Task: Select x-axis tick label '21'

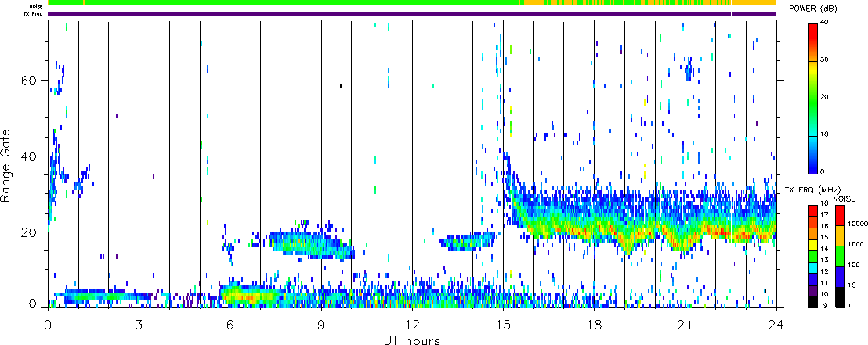Action: pyautogui.click(x=685, y=325)
